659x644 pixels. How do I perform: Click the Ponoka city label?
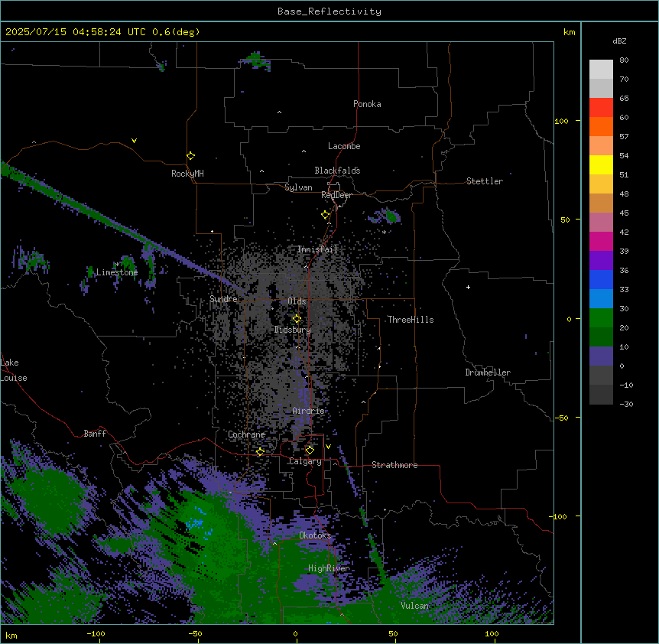click(367, 104)
